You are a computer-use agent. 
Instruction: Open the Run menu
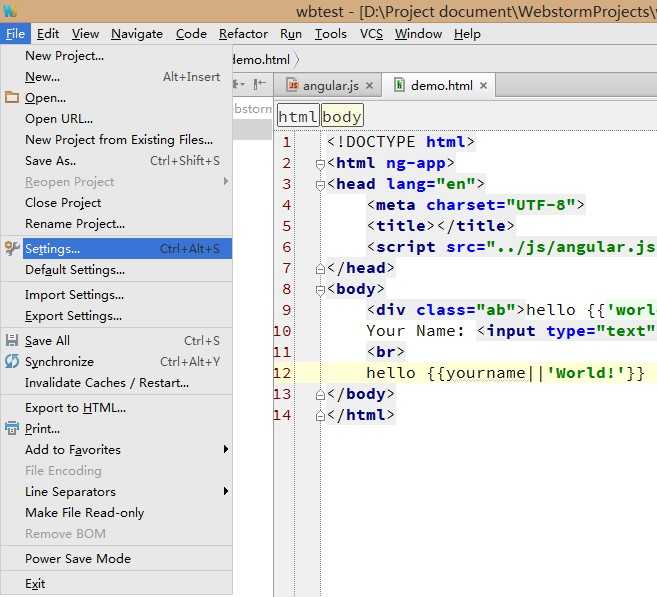coord(291,34)
